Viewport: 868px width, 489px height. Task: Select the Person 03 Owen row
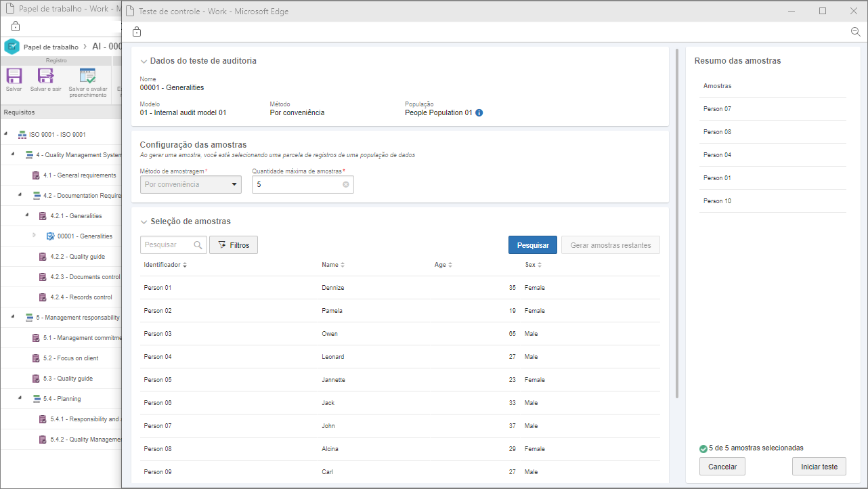coord(399,334)
